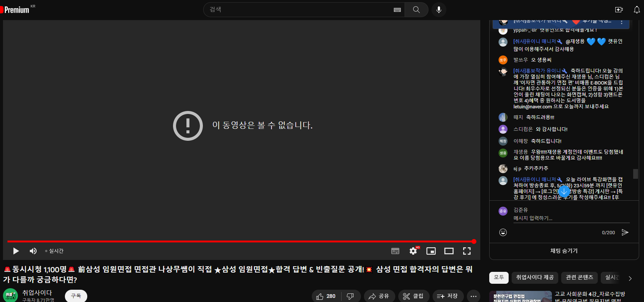Image resolution: width=644 pixels, height=302 pixels.
Task: Click the 0/200 character counter
Action: tap(608, 233)
